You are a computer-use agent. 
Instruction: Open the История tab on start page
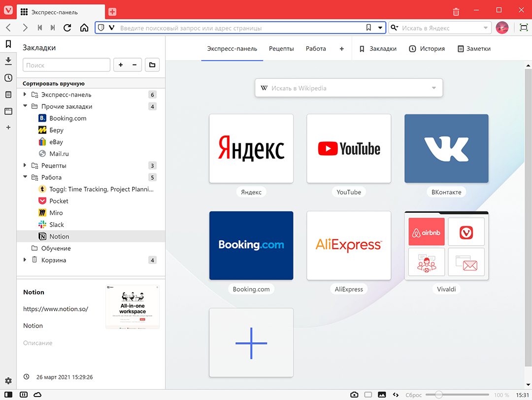427,49
